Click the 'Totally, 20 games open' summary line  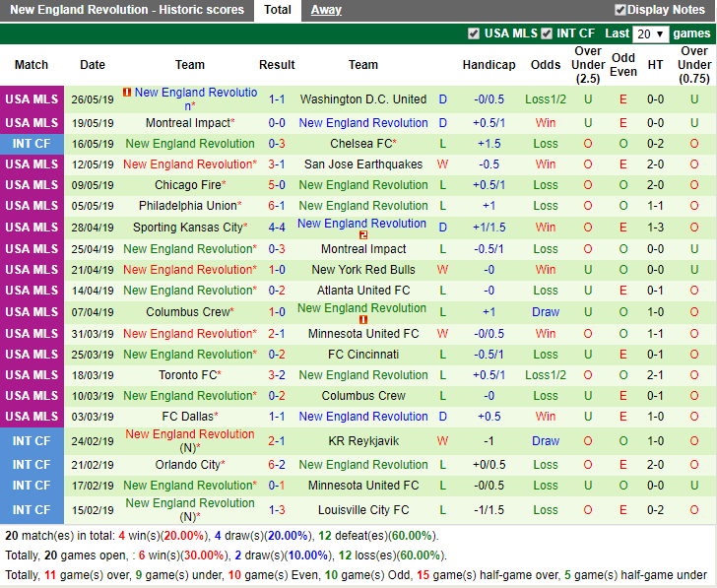[226, 555]
